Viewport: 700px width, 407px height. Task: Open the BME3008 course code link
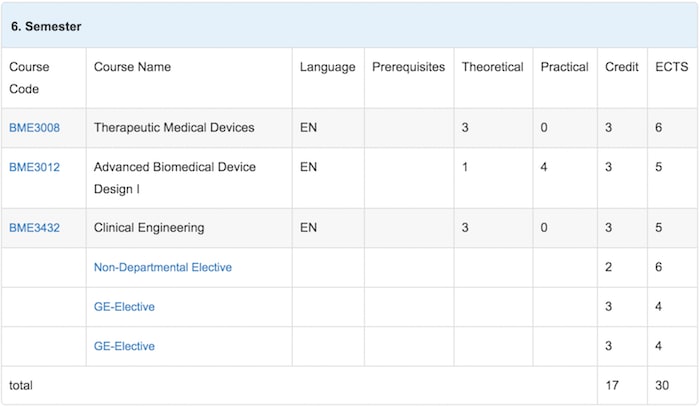click(x=34, y=128)
